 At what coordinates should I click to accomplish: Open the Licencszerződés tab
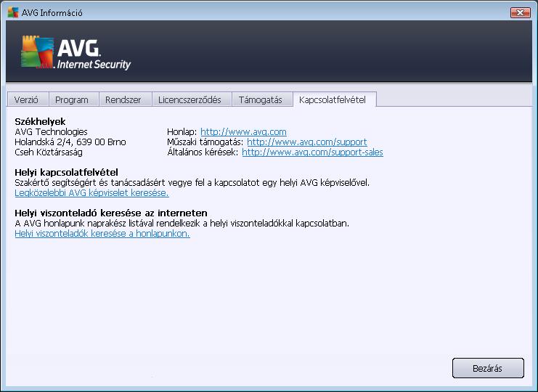pyautogui.click(x=192, y=99)
